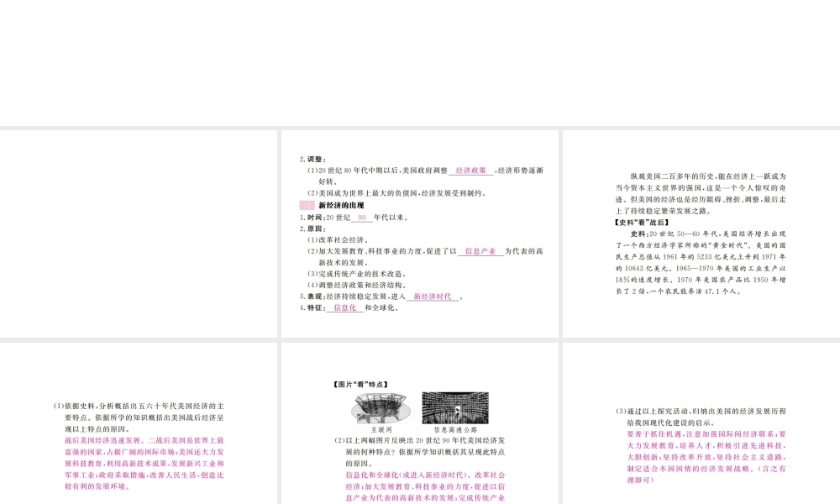The image size is (840, 504).
Task: Click the 互联网 picture in the slide
Action: (381, 408)
